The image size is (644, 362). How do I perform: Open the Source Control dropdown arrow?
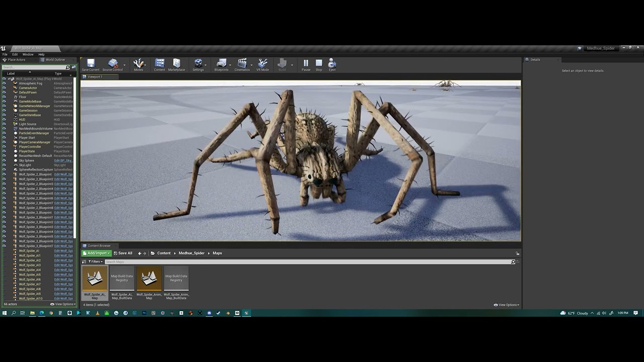point(125,65)
